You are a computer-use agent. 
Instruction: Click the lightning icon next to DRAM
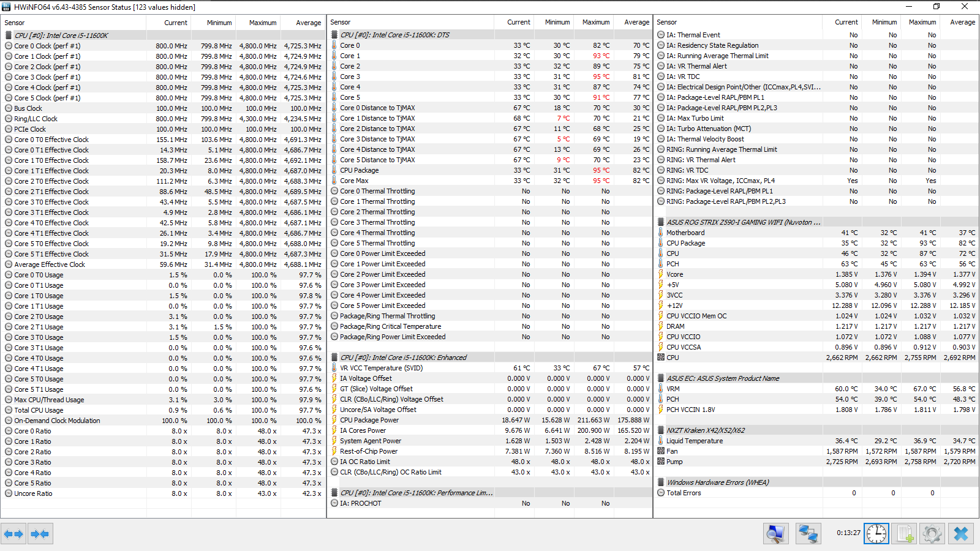(x=661, y=326)
